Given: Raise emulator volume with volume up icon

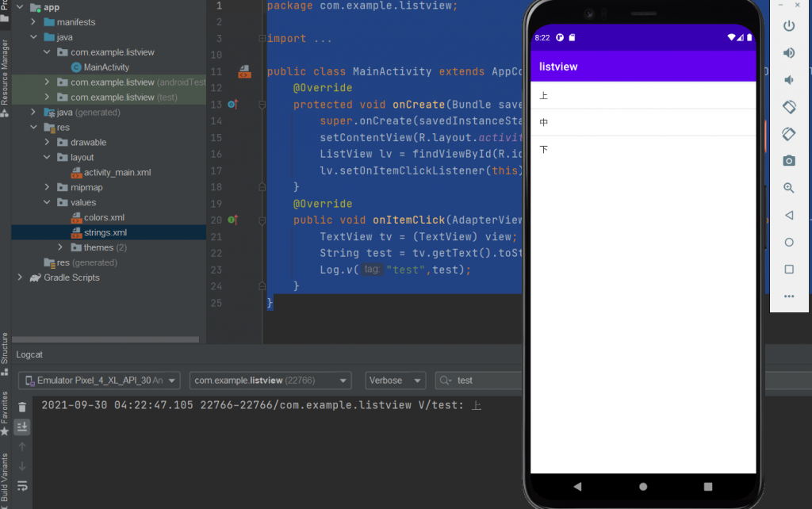Looking at the screenshot, I should click(789, 53).
